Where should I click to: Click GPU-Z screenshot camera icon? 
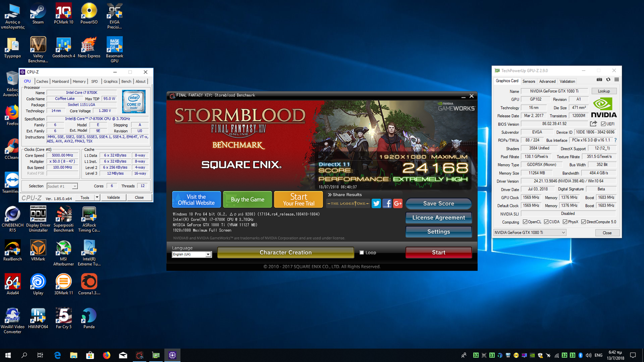599,79
